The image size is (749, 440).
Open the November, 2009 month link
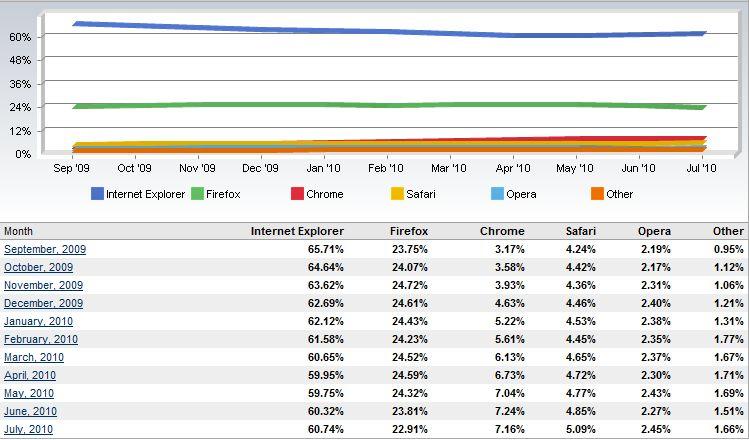click(43, 285)
